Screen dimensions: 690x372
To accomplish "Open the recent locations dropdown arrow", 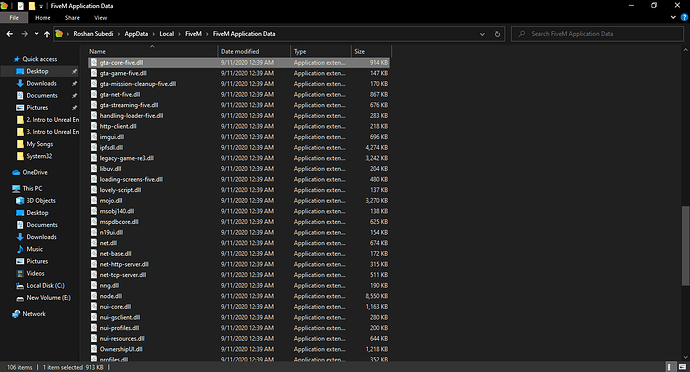I will 36,34.
